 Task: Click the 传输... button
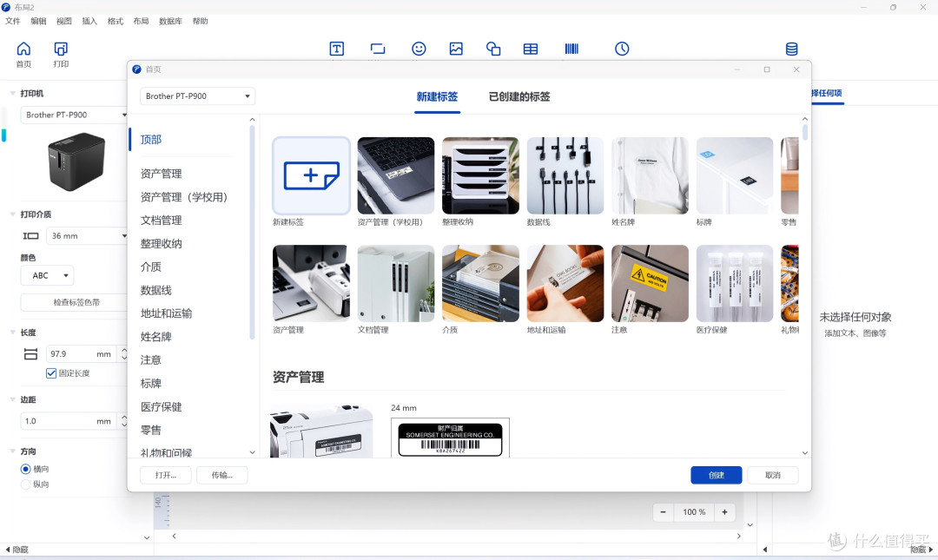coord(222,475)
